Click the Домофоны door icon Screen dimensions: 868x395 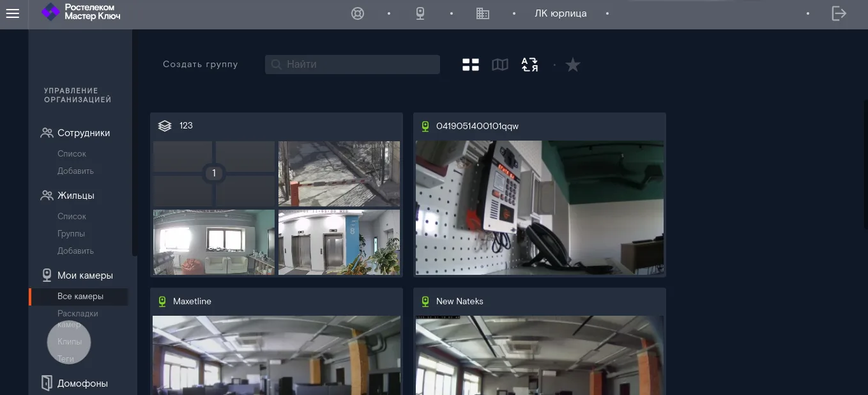47,383
